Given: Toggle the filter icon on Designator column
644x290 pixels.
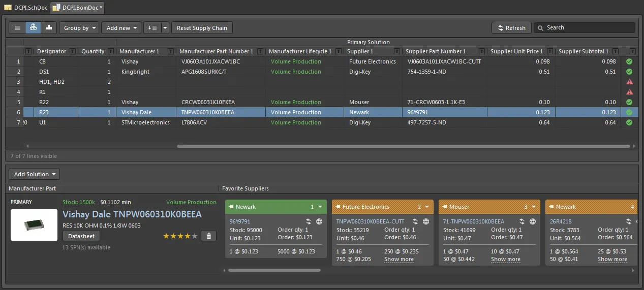Looking at the screenshot, I should point(73,51).
